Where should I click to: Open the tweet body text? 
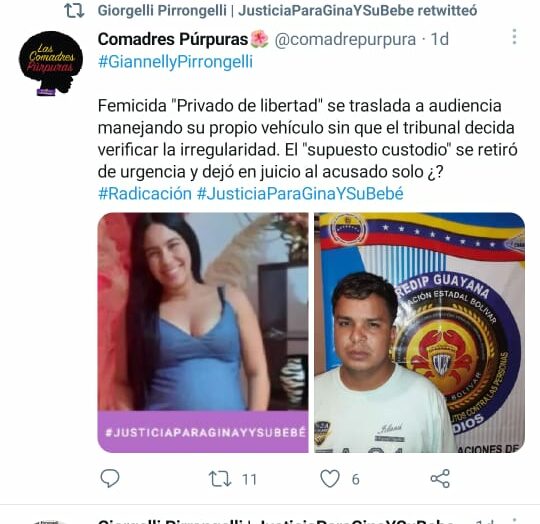click(308, 138)
